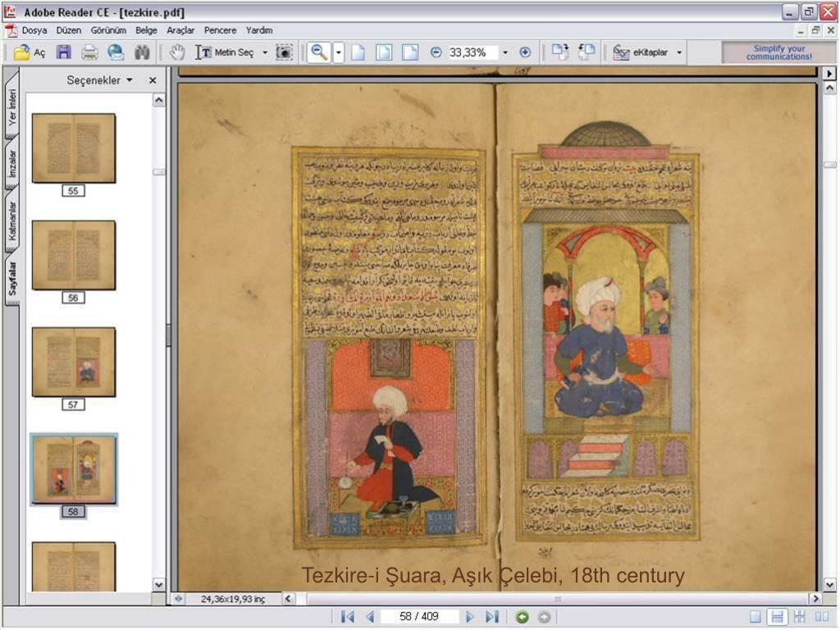Click the green previous view button
The image size is (840, 630).
pyautogui.click(x=522, y=617)
